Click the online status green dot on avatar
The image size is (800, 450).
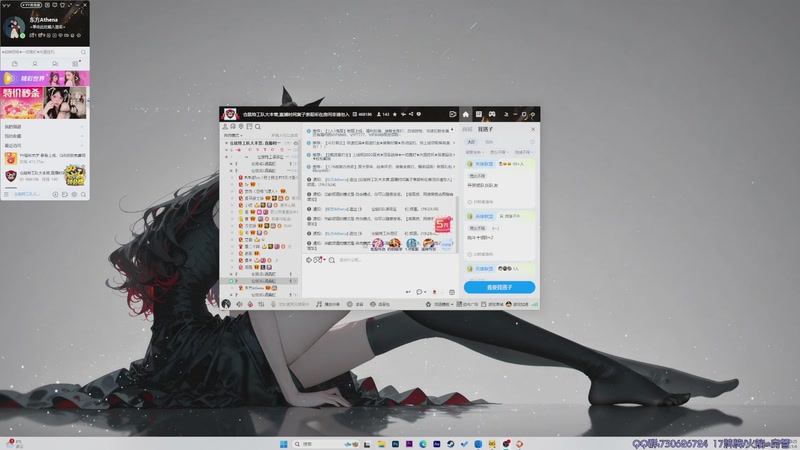(x=22, y=36)
